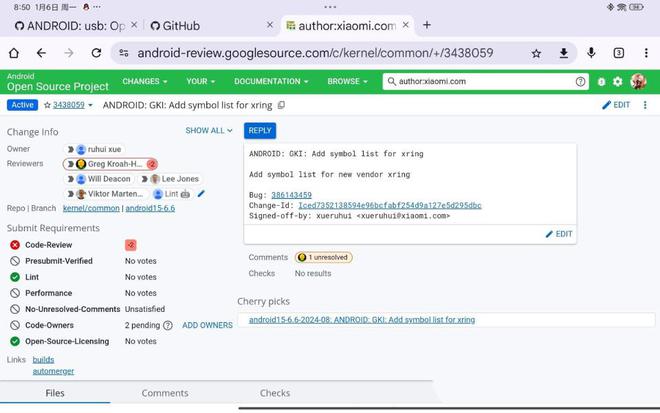This screenshot has height=413, width=660.
Task: Switch to the Checks tab
Action: pyautogui.click(x=275, y=393)
